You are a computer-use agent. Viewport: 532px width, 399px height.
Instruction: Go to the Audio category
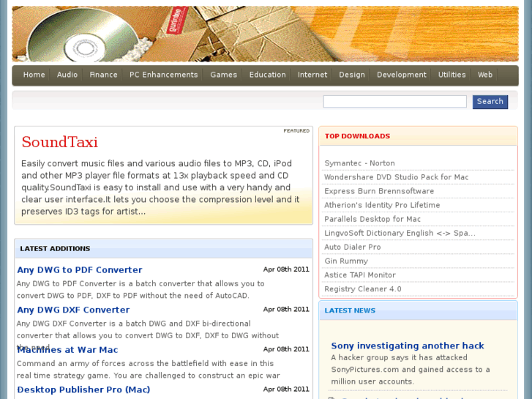tap(67, 75)
